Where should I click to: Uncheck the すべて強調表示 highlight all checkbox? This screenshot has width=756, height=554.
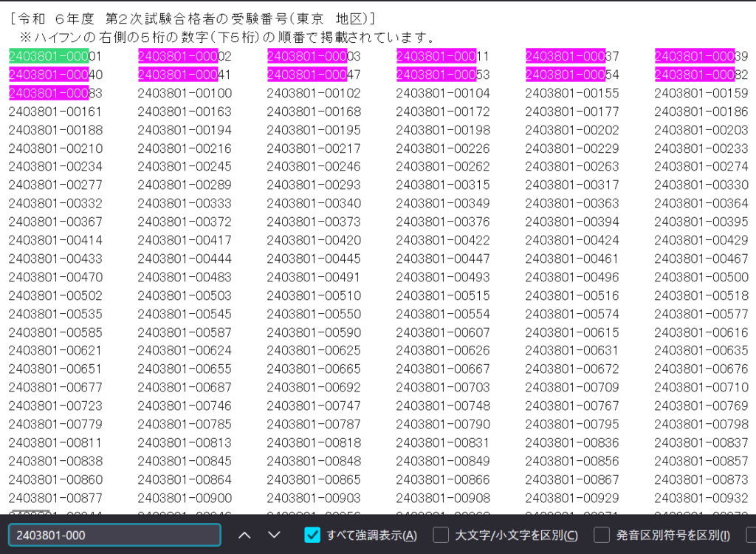click(312, 535)
